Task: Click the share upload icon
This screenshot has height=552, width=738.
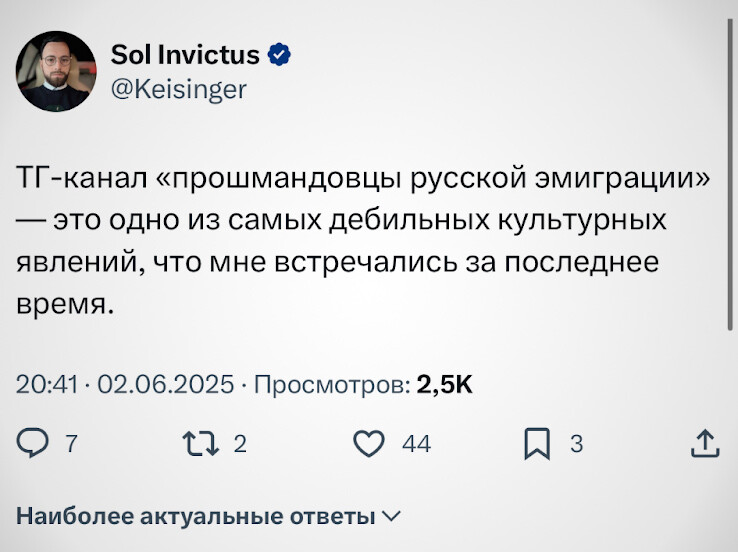Action: pyautogui.click(x=704, y=444)
